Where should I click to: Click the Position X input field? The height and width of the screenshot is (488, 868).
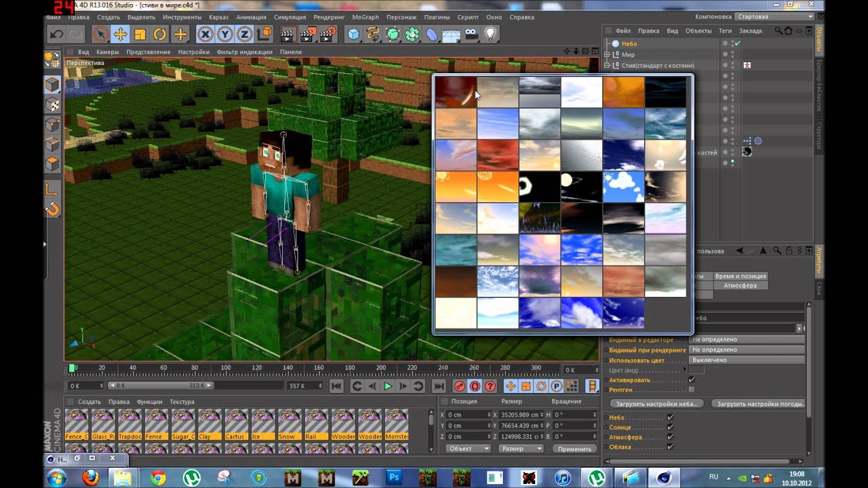[468, 415]
